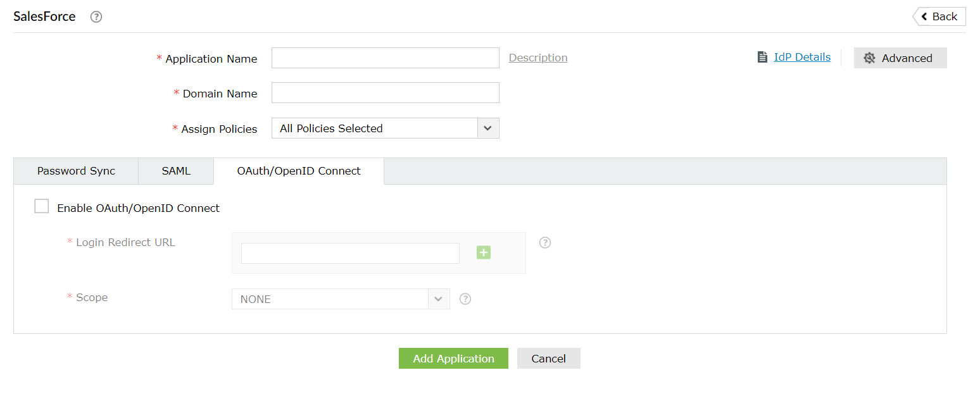The width and height of the screenshot is (980, 420).
Task: Switch to the SAML tab
Action: [176, 171]
